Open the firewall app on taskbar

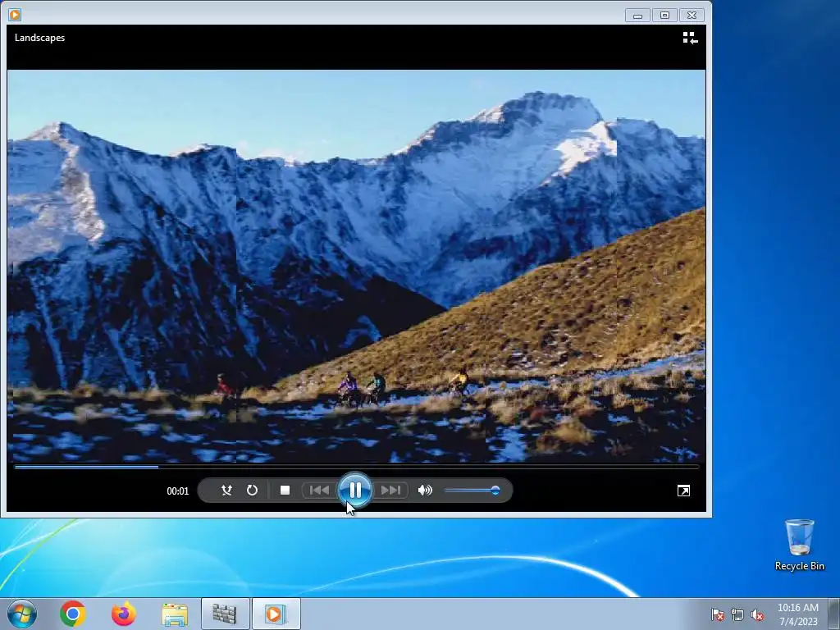pyautogui.click(x=225, y=614)
